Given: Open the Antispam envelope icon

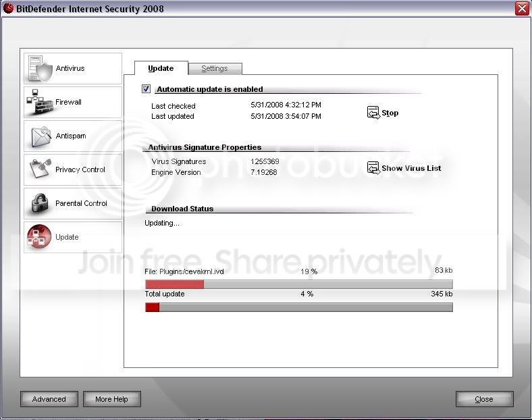Looking at the screenshot, I should coord(41,136).
